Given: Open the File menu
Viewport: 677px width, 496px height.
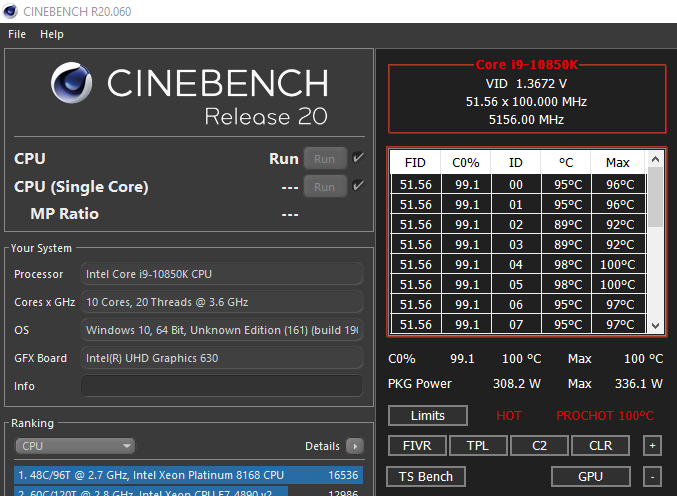Looking at the screenshot, I should point(17,34).
